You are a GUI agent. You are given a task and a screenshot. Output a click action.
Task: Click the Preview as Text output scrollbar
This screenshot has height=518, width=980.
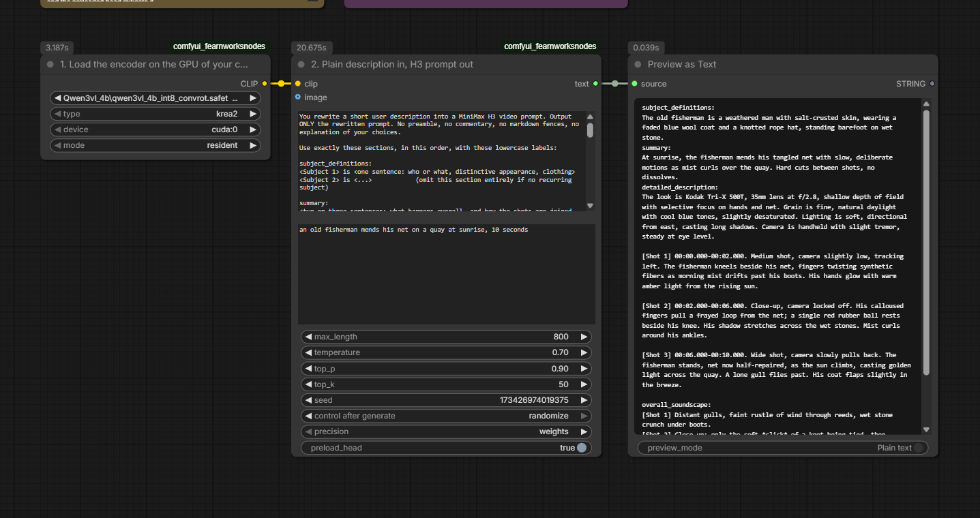click(x=926, y=243)
